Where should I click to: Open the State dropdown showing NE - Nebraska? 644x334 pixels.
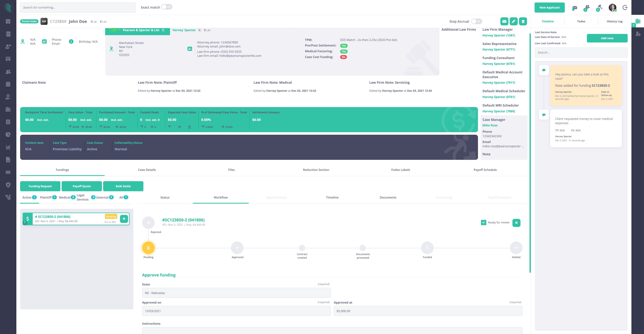236,293
